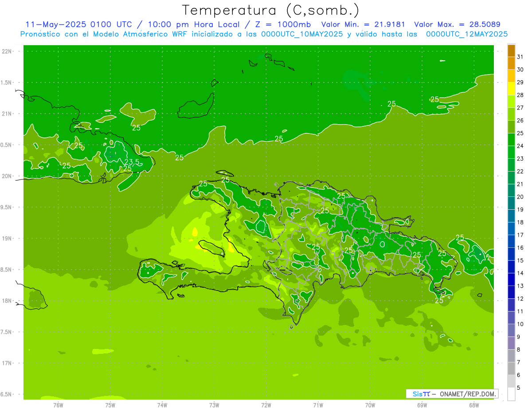Click the colorbar value label '20'

point(520,197)
